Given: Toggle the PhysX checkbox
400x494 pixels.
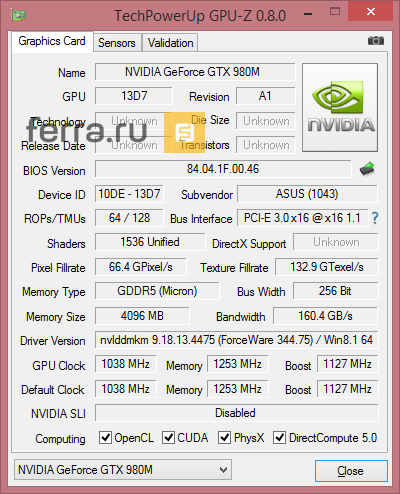Looking at the screenshot, I should click(x=224, y=437).
